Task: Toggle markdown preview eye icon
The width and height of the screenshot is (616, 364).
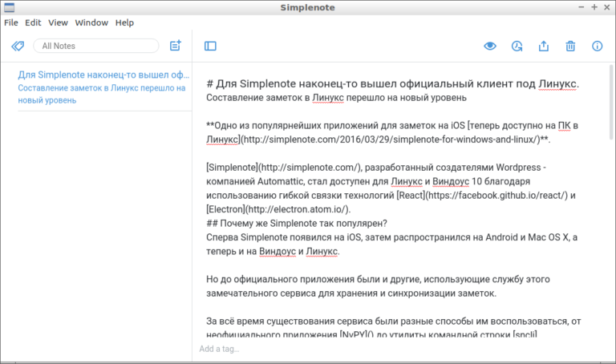Action: click(490, 46)
